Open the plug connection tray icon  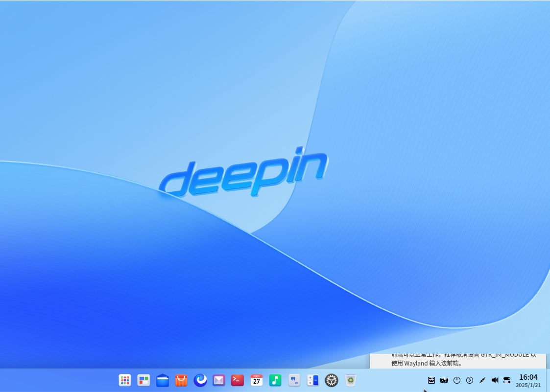(x=482, y=380)
